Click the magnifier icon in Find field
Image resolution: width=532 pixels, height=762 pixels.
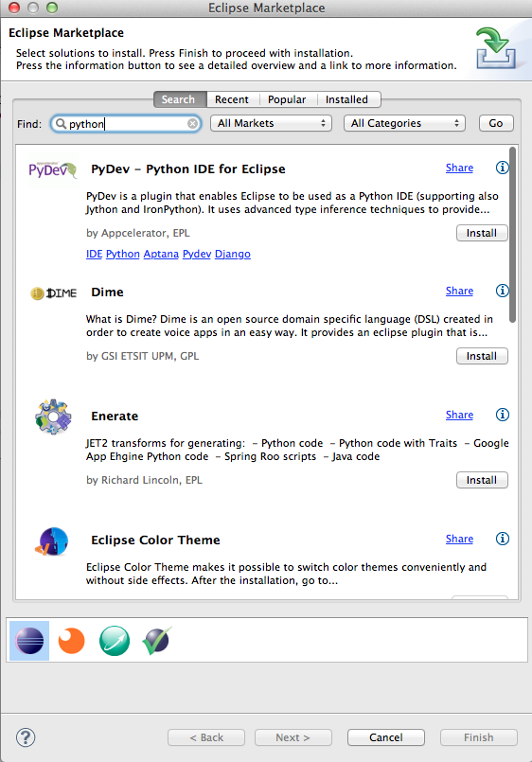61,123
